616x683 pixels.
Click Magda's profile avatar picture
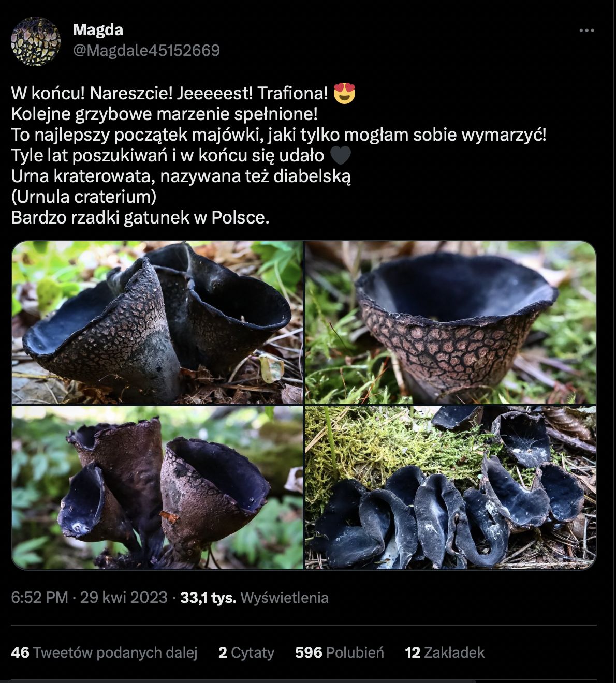pyautogui.click(x=36, y=41)
